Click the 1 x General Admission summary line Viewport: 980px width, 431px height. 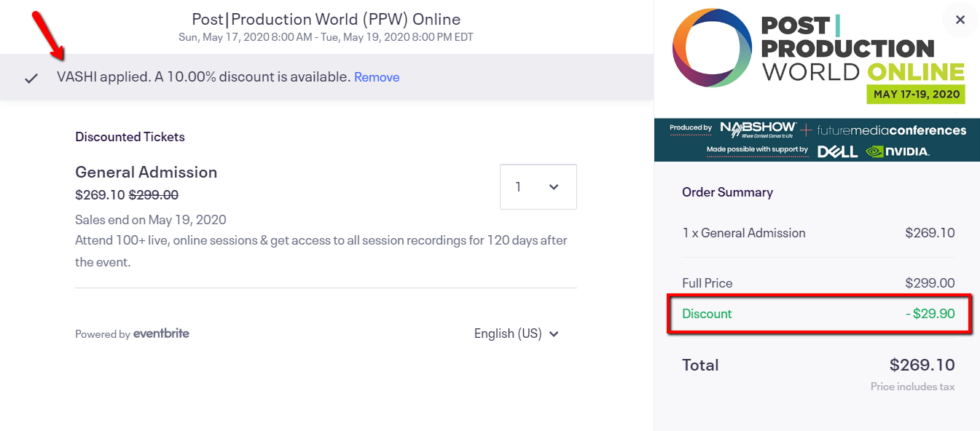coord(818,233)
